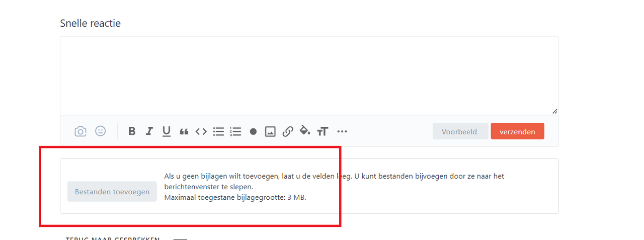Toggle italic formatting
The image size is (644, 240).
149,131
